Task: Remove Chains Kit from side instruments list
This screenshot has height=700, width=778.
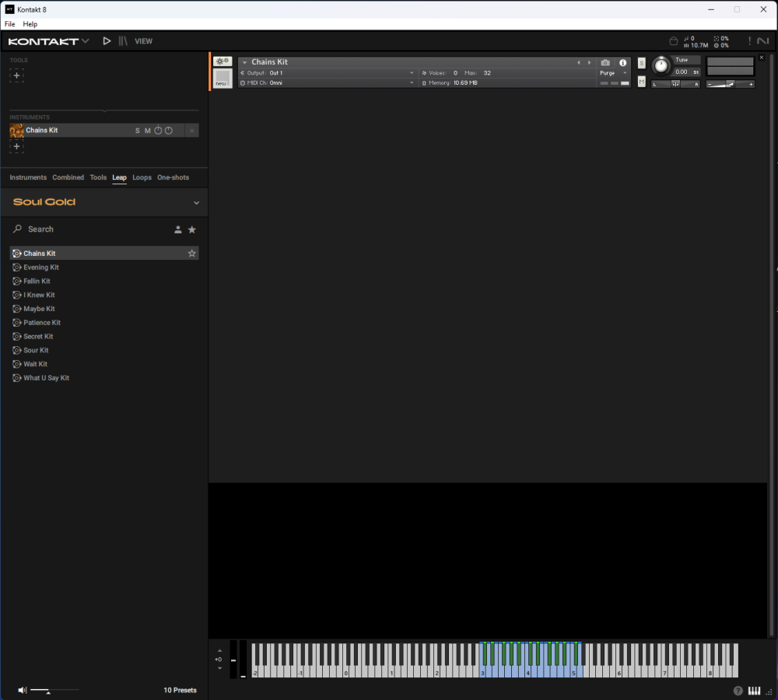Action: point(192,131)
